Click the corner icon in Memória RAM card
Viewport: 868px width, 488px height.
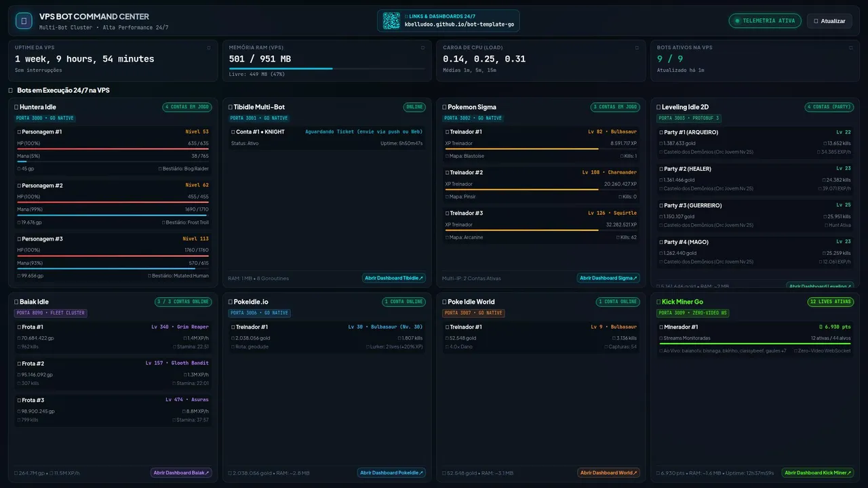coord(423,47)
